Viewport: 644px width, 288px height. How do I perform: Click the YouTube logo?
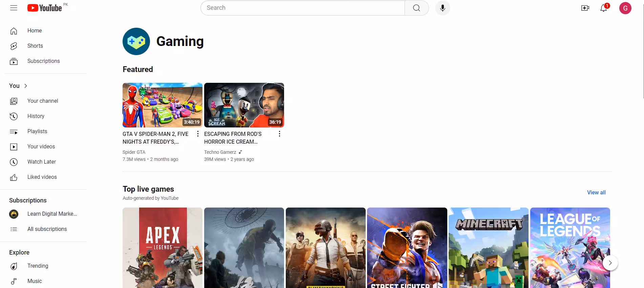coord(45,8)
